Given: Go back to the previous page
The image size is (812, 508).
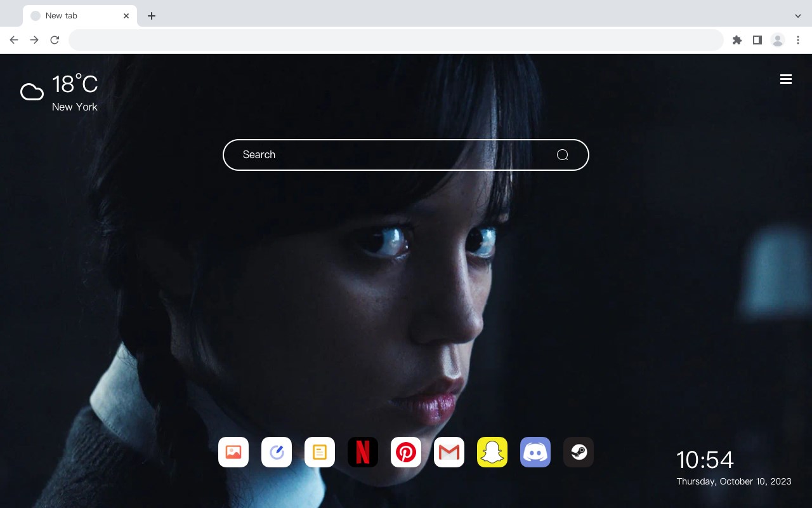Looking at the screenshot, I should point(14,40).
